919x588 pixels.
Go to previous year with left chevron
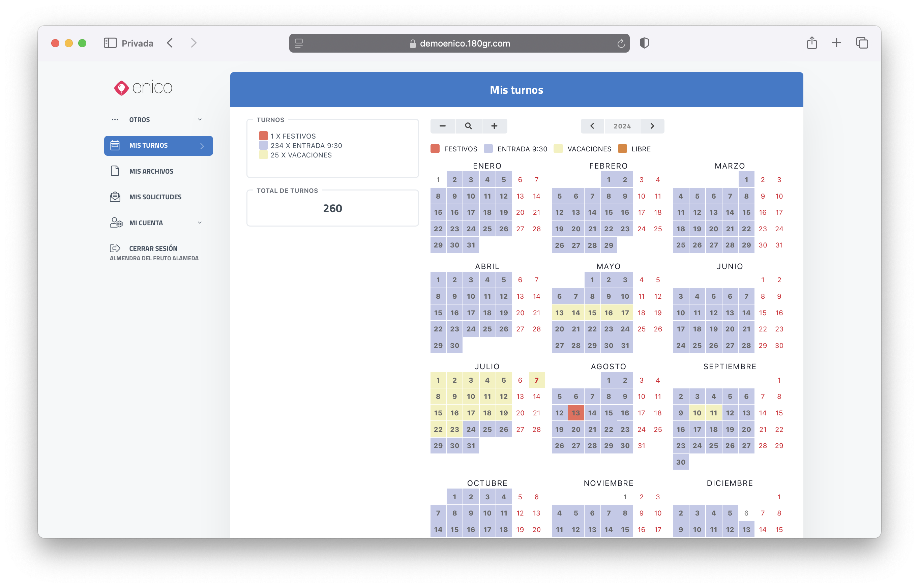click(592, 126)
